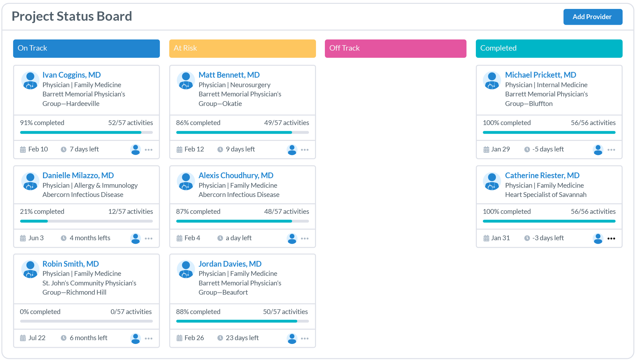The width and height of the screenshot is (637, 364).
Task: Click the calendar icon showing Jun 3
Action: (22, 238)
